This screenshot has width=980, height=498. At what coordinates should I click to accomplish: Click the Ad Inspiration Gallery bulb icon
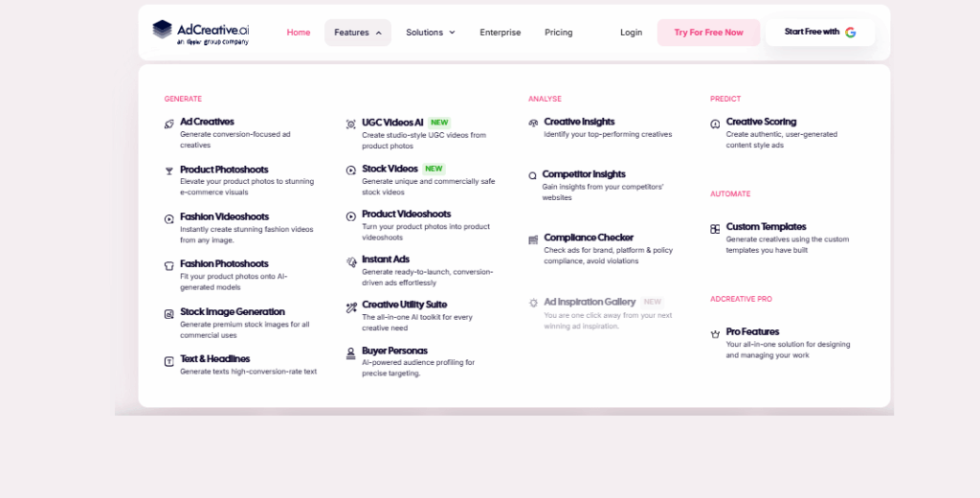click(533, 303)
